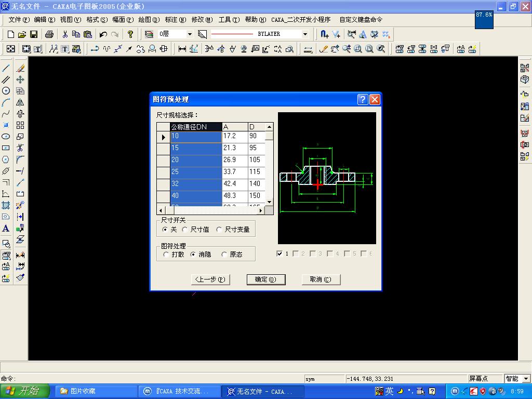Open the 文件(F) menu

click(x=19, y=20)
